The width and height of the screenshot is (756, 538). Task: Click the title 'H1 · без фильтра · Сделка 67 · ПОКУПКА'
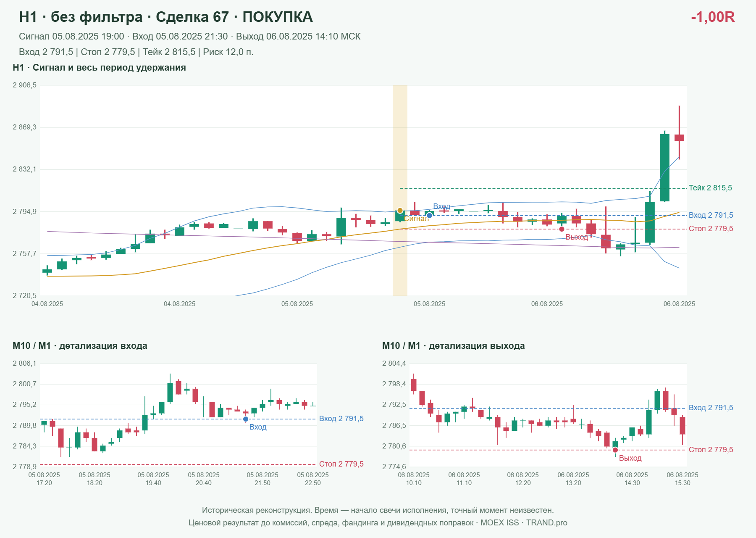pyautogui.click(x=166, y=17)
